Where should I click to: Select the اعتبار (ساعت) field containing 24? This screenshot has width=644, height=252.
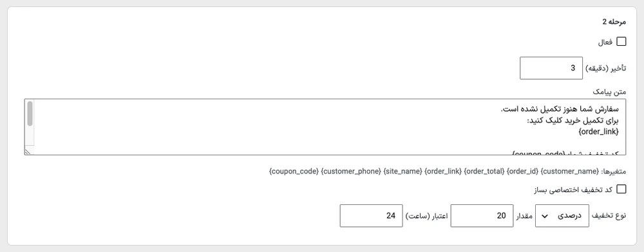click(372, 216)
